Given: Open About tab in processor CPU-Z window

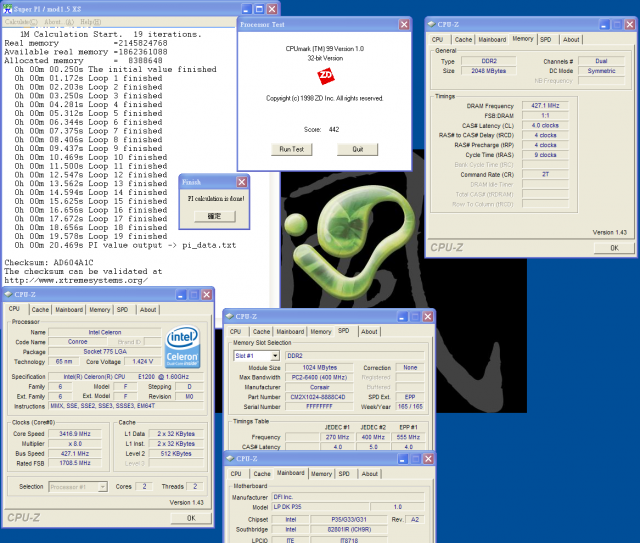Looking at the screenshot, I should (148, 309).
